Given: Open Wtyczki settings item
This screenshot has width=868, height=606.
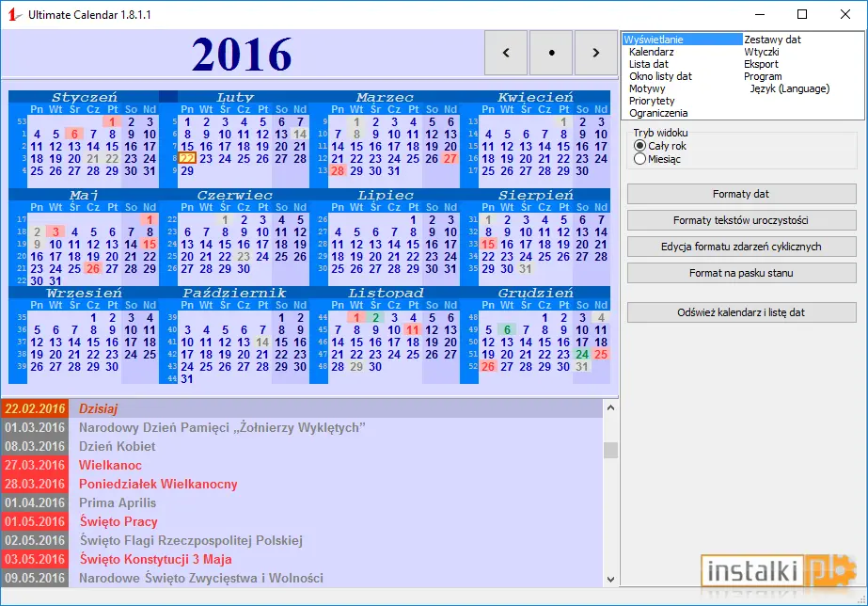Looking at the screenshot, I should click(x=761, y=52).
